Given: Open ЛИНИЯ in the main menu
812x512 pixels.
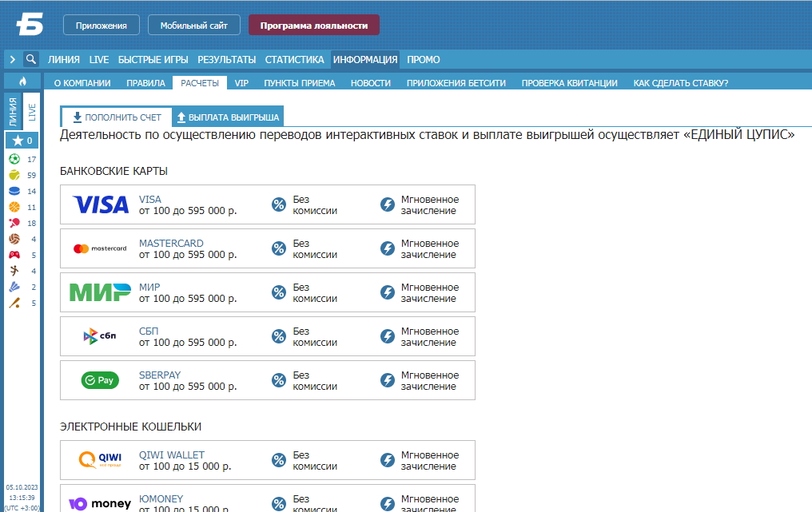Looking at the screenshot, I should point(64,60).
